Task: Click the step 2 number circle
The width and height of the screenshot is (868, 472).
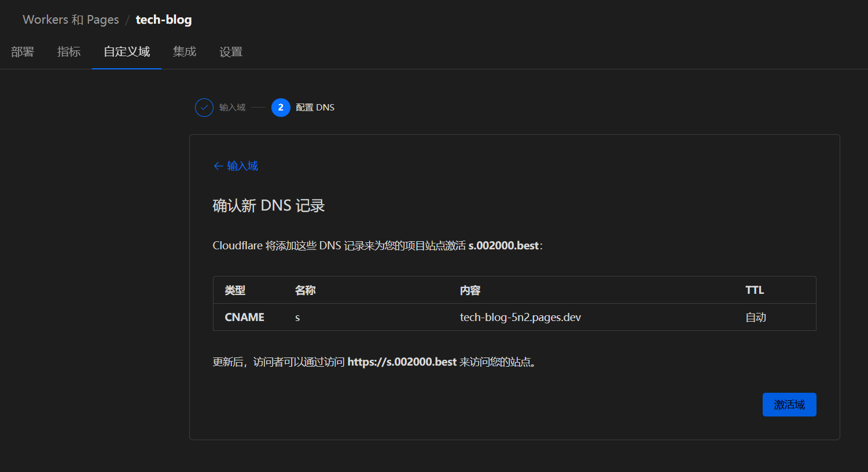Action: point(281,108)
